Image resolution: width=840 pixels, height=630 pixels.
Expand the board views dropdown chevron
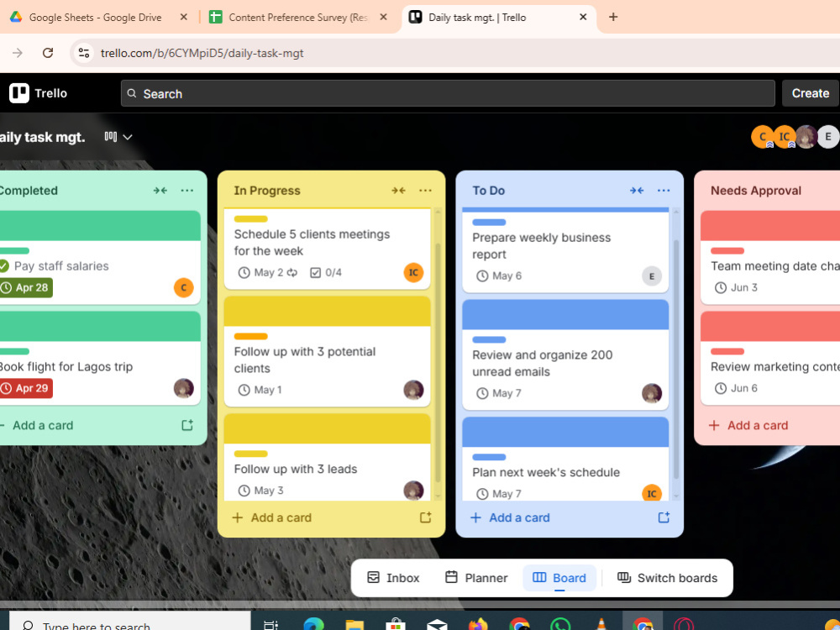coord(128,137)
